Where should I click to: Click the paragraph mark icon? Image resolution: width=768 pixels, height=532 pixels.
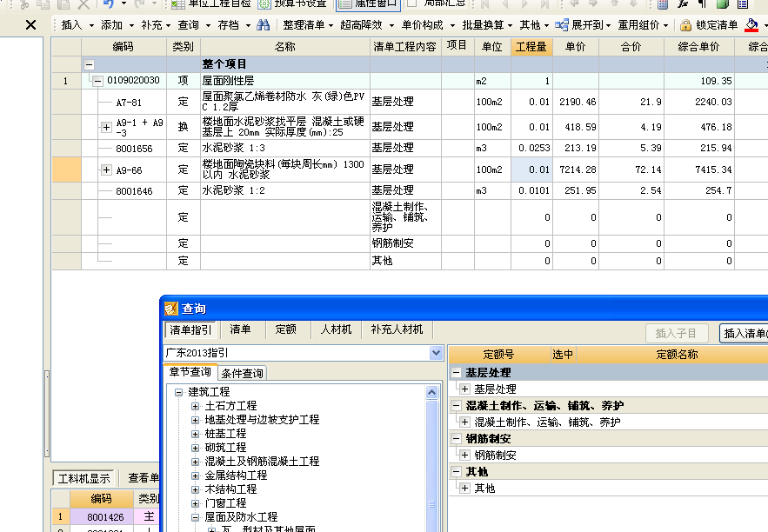pyautogui.click(x=703, y=4)
